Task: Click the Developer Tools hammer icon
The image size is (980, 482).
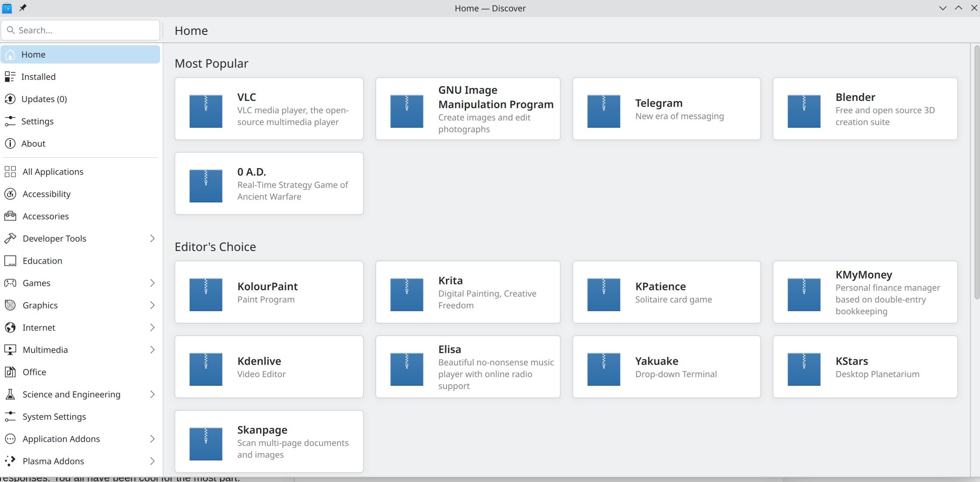Action: (x=10, y=238)
